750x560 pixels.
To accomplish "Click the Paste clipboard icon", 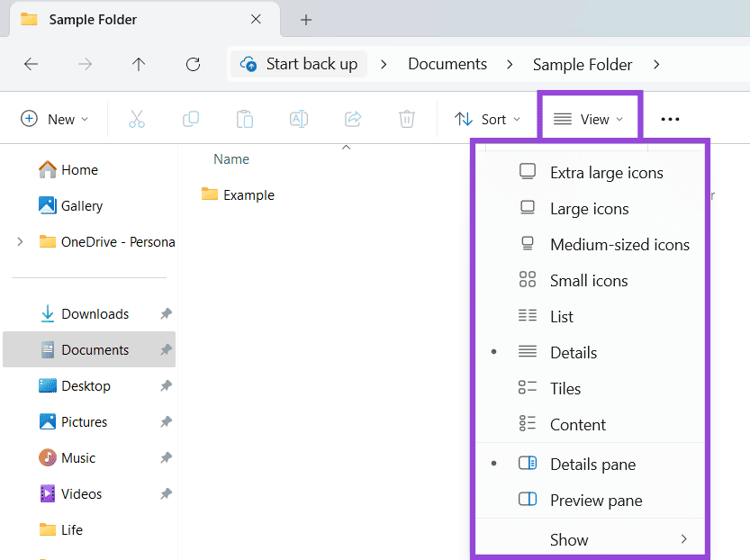I will 244,119.
